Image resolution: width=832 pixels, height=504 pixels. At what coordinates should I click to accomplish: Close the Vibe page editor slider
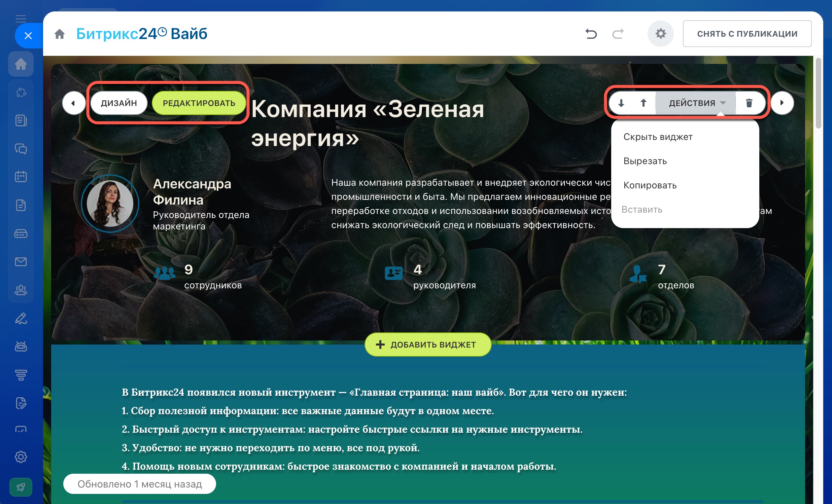click(x=28, y=35)
